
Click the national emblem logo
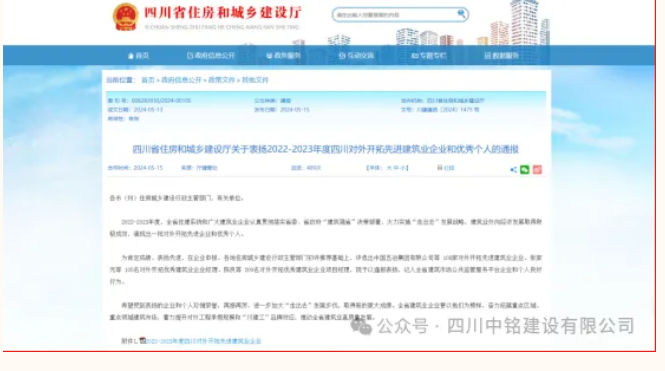126,17
